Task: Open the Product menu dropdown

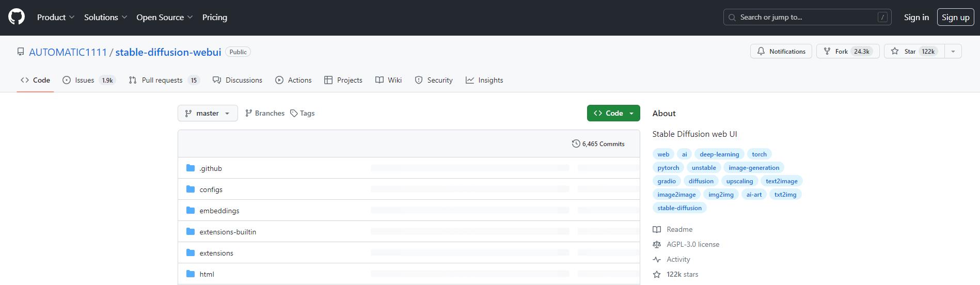Action: point(56,18)
